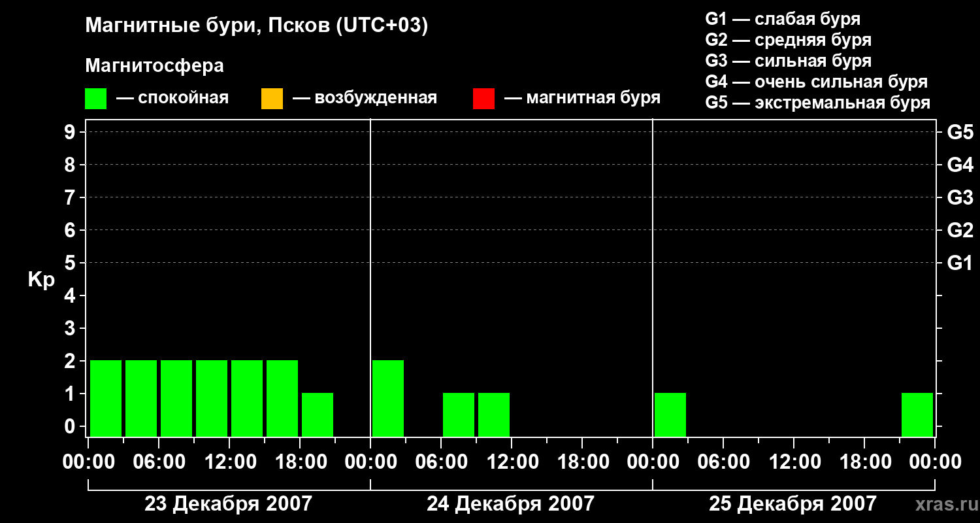980x523 pixels.
Task: Select the orange 'возбужденная' legend swatch
Action: pyautogui.click(x=272, y=99)
